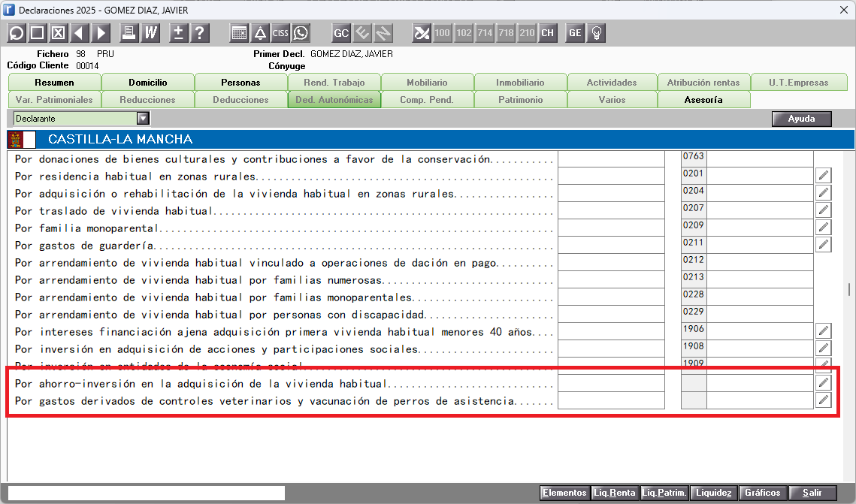Viewport: 856px width, 504px height.
Task: Click the CH toolbar button
Action: (x=548, y=33)
